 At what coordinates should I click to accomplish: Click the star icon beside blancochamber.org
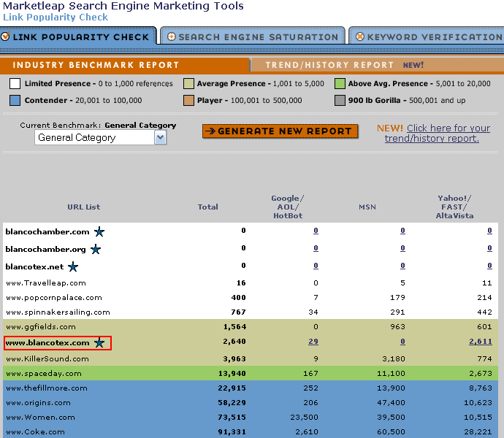point(96,249)
